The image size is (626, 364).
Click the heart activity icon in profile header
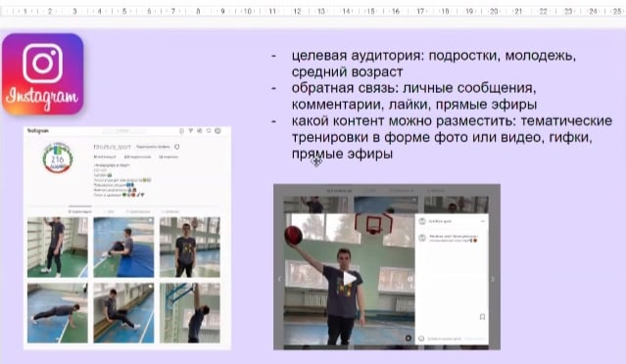[x=209, y=131]
